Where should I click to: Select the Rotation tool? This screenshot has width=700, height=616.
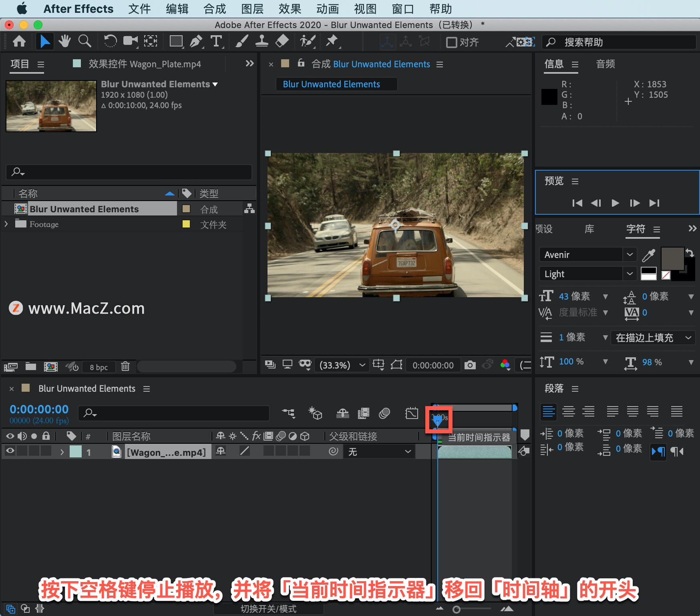[110, 41]
